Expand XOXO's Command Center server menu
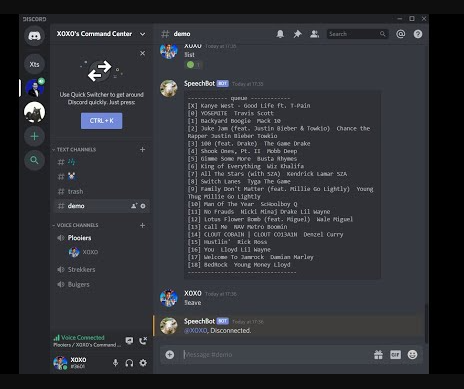The width and height of the screenshot is (464, 389). pos(142,34)
